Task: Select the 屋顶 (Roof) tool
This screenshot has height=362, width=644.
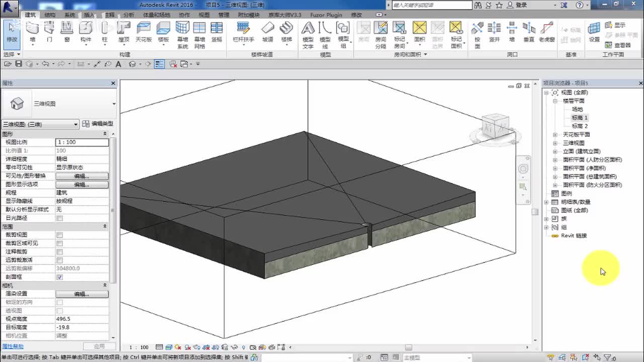Action: (124, 31)
